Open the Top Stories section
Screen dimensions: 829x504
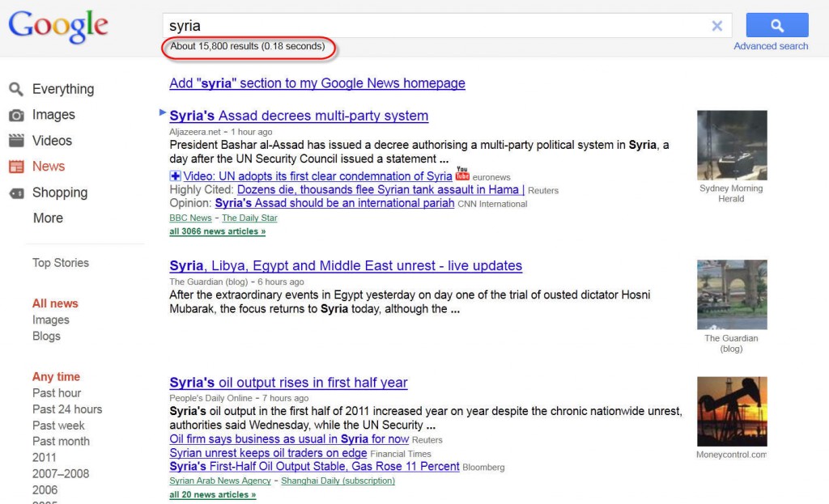tap(61, 262)
